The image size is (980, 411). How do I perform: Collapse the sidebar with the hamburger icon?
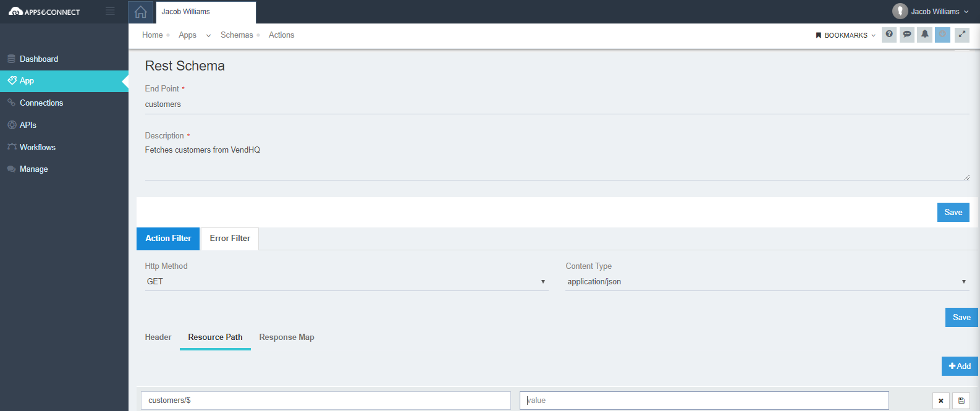coord(110,11)
